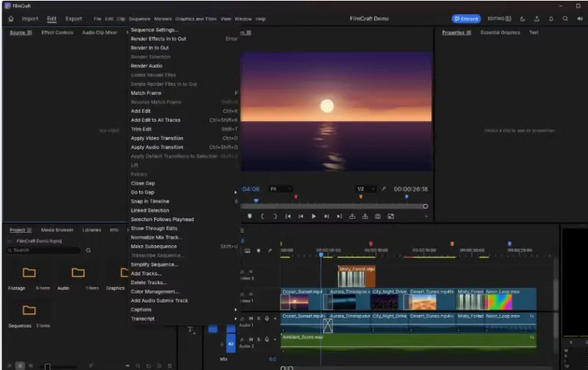Toggle the timeline add marker icon
The height and width of the screenshot is (370, 588).
259,250
